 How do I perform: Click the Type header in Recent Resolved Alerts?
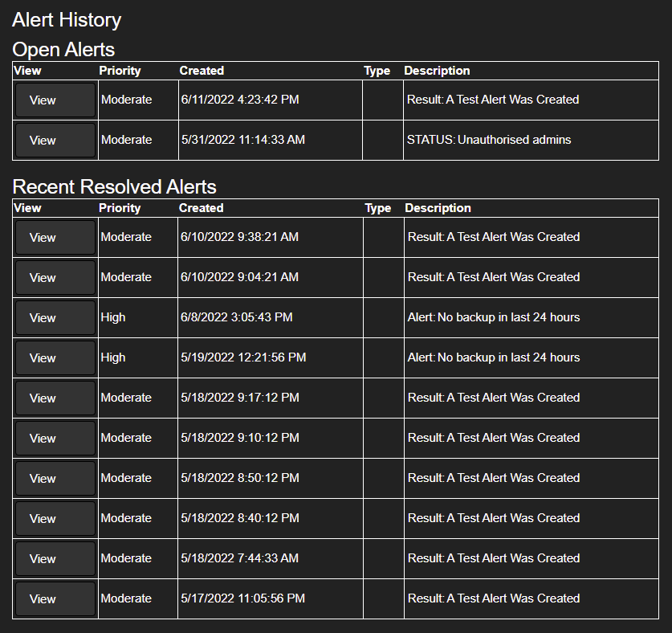(377, 208)
